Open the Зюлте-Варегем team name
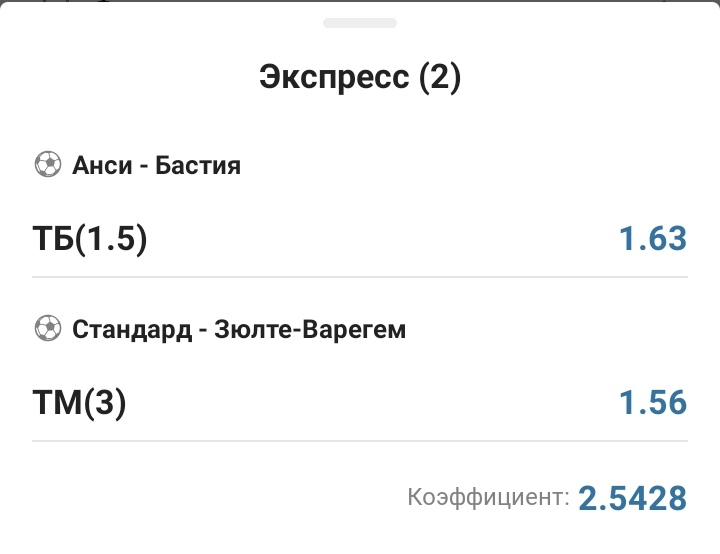This screenshot has height=554, width=720. tap(310, 329)
